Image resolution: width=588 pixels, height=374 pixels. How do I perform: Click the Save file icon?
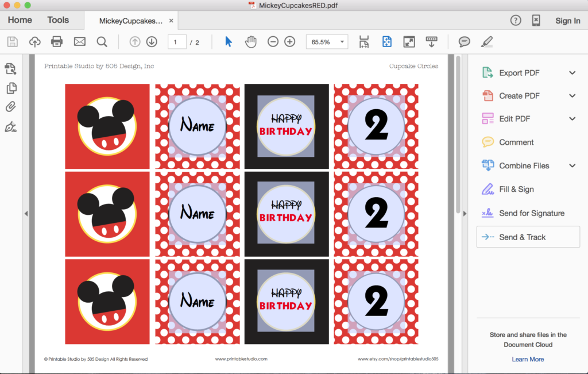(13, 41)
